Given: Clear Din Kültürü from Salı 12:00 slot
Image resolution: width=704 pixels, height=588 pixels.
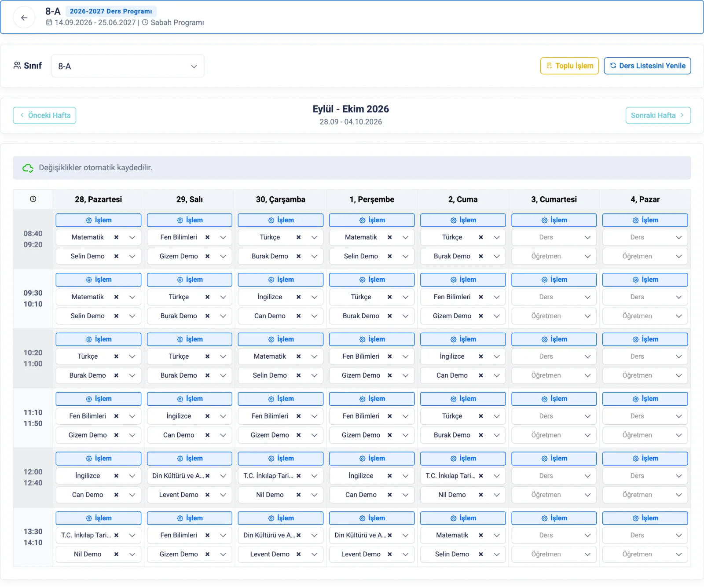Looking at the screenshot, I should [x=207, y=476].
